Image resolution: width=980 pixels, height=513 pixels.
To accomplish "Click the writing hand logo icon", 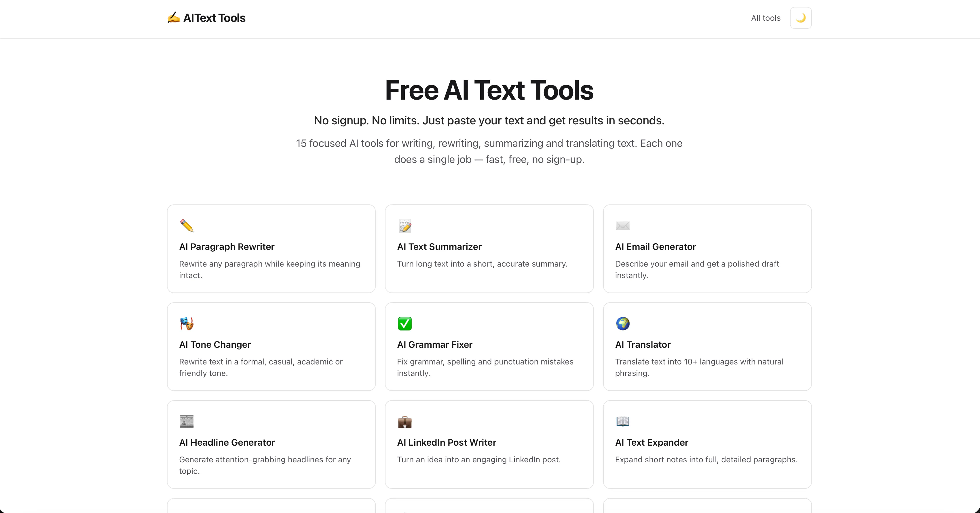I will (174, 18).
